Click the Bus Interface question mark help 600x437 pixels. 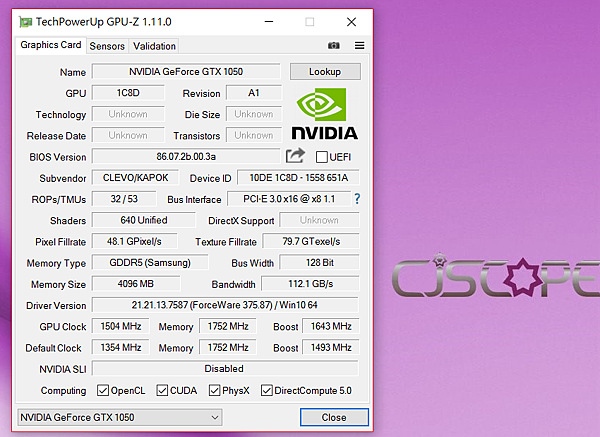(x=357, y=199)
